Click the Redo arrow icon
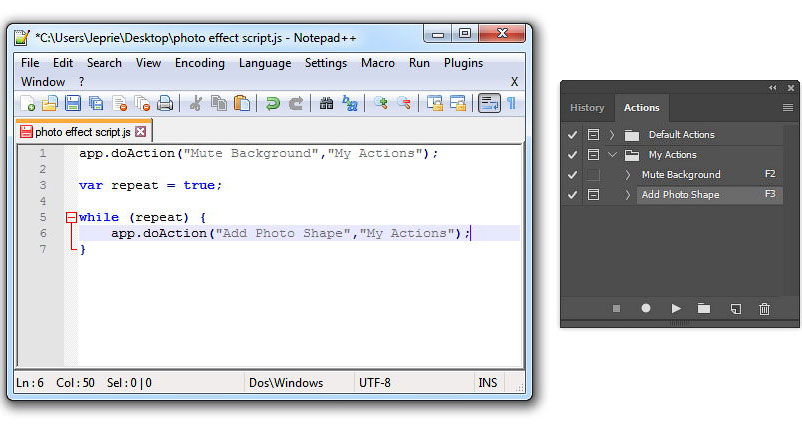 [296, 103]
